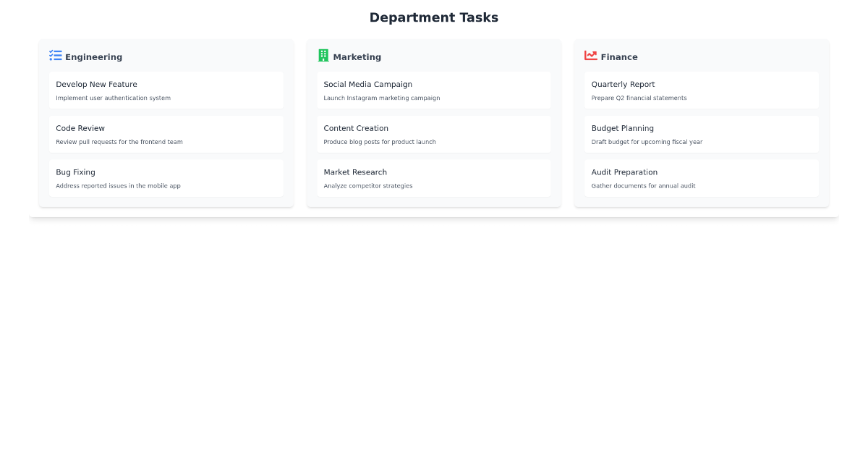
Task: Select the Marketing department header
Action: pyautogui.click(x=357, y=56)
